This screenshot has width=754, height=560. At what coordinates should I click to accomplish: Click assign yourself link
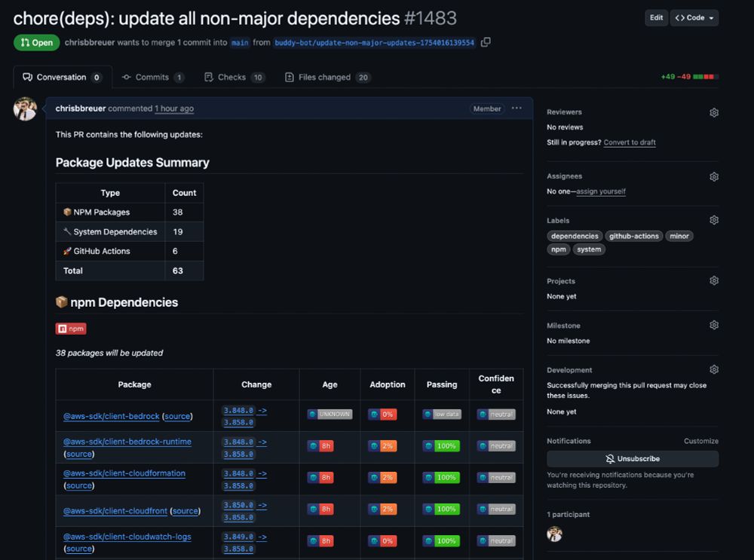click(601, 191)
